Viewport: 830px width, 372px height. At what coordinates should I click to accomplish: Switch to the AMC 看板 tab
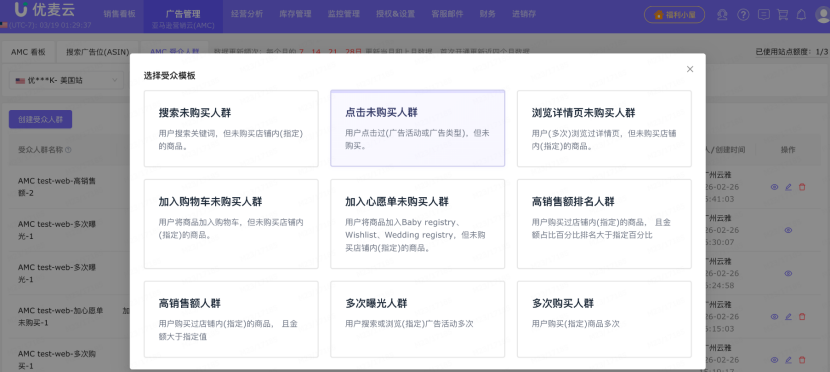pos(29,52)
